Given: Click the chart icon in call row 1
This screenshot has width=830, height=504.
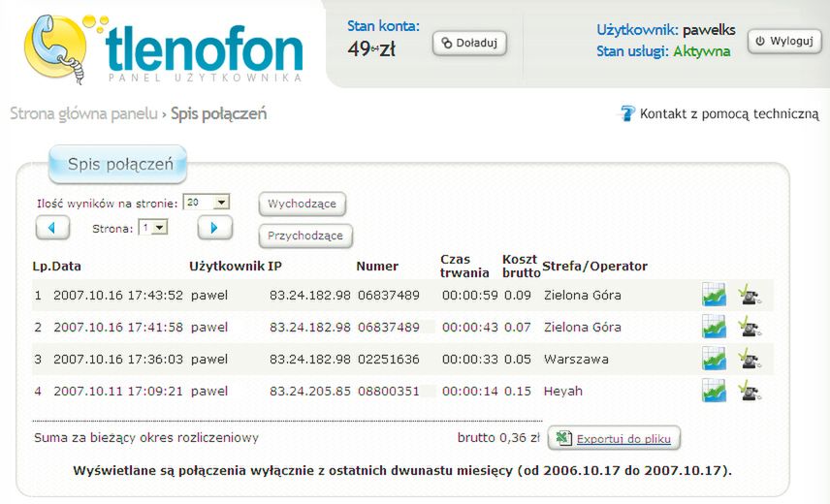Looking at the screenshot, I should point(714,295).
